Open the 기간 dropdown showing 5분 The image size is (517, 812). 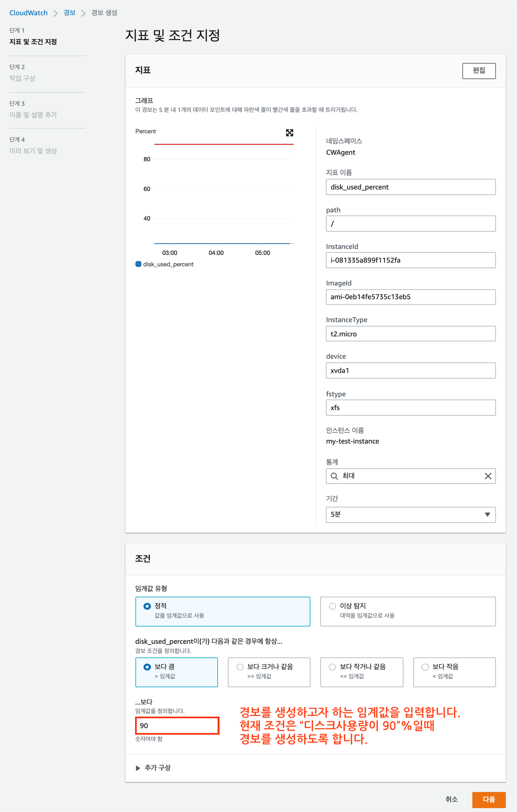pyautogui.click(x=410, y=514)
